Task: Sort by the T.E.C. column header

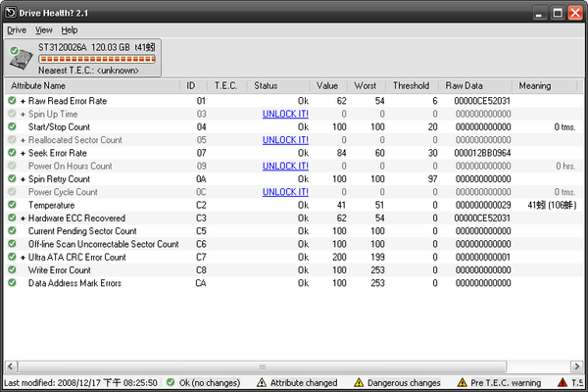Action: tap(227, 86)
